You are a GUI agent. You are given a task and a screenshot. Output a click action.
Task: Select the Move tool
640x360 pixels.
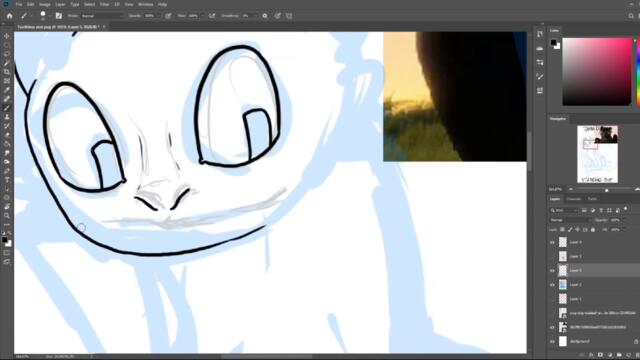tap(7, 36)
